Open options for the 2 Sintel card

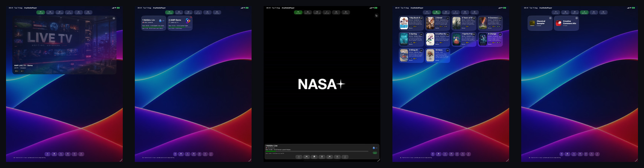pos(448,18)
